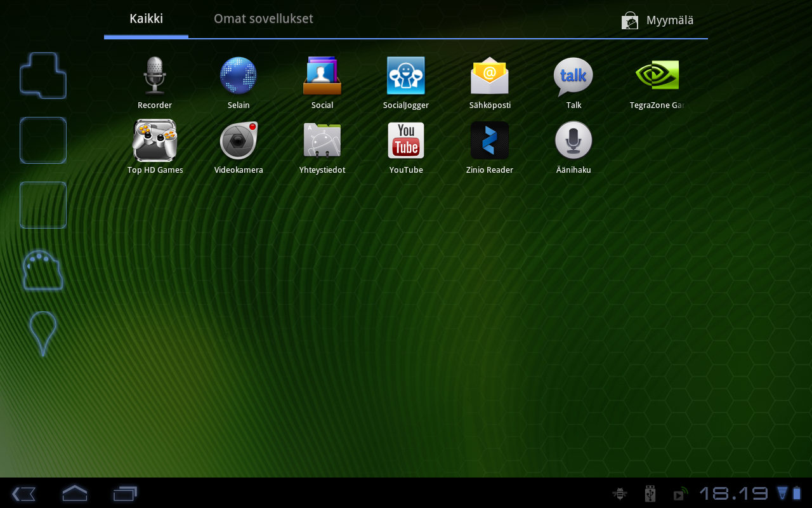Screen dimensions: 812x508
Task: Go to the Home screen
Action: 74,493
